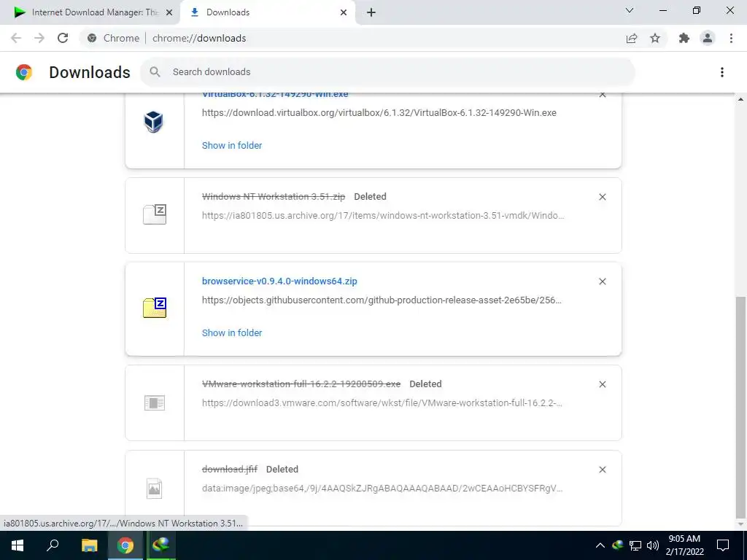Open the download3.vmware.com source URL
The height and width of the screenshot is (560, 747).
[x=382, y=403]
